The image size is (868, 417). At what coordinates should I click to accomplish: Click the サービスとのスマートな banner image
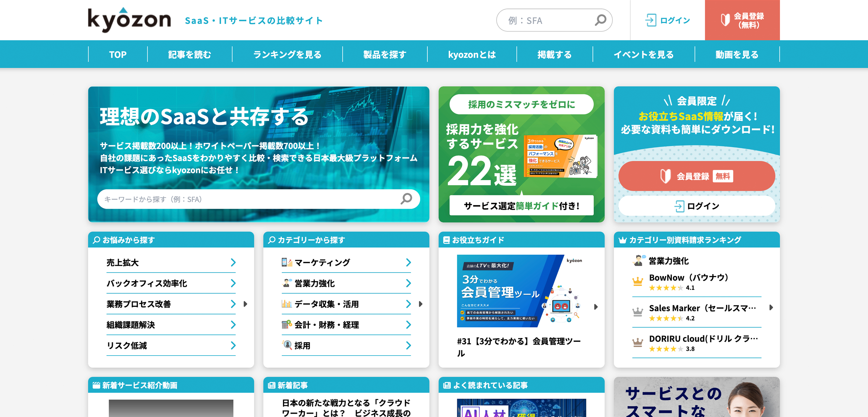click(697, 397)
